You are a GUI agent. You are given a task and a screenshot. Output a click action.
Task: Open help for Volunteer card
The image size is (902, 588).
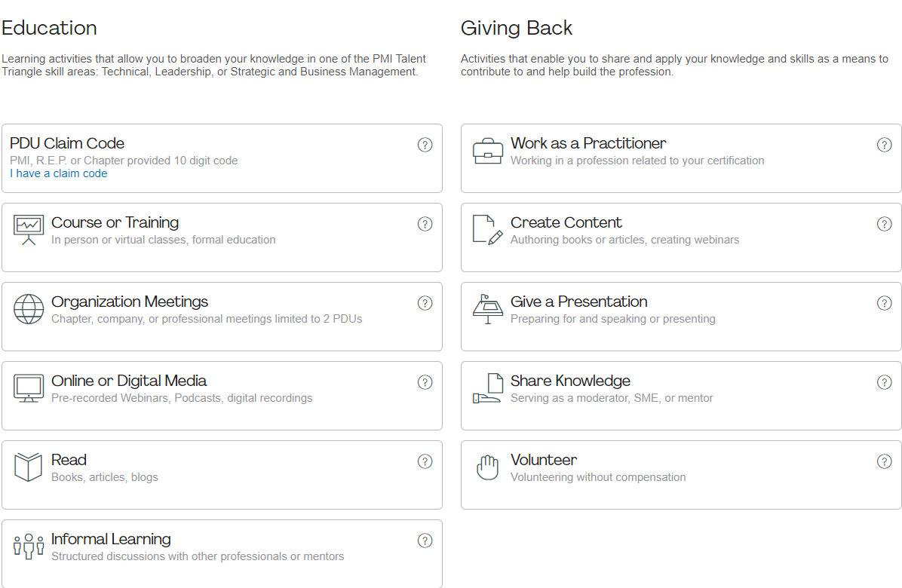coord(884,461)
